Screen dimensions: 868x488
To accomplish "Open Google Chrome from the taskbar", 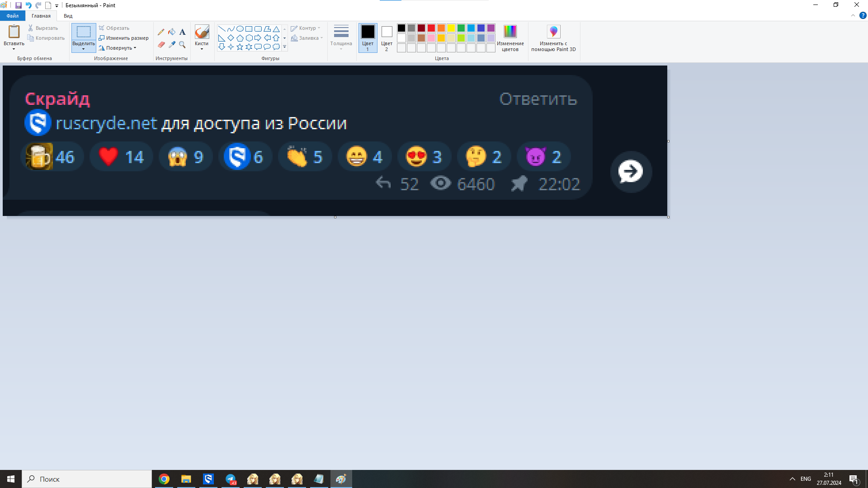I will click(x=164, y=479).
